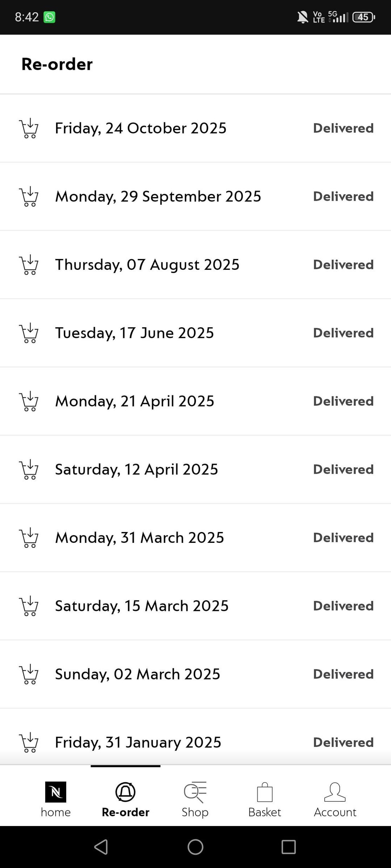Open the Monday, 31 March 2025 order
Image resolution: width=391 pixels, height=868 pixels.
(139, 538)
